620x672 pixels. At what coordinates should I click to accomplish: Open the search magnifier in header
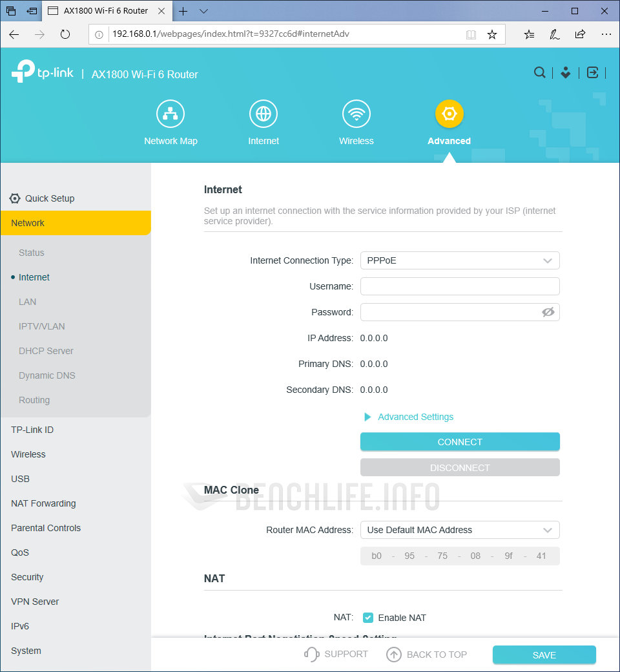539,72
